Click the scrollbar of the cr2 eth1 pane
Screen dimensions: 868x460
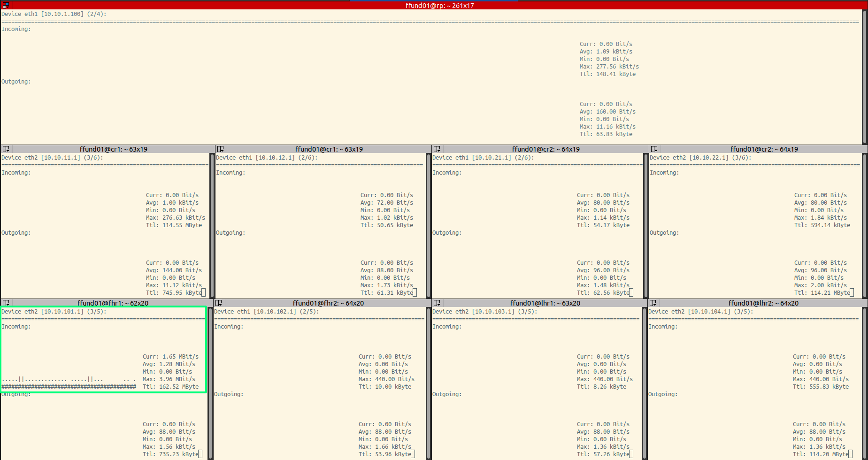(646, 225)
